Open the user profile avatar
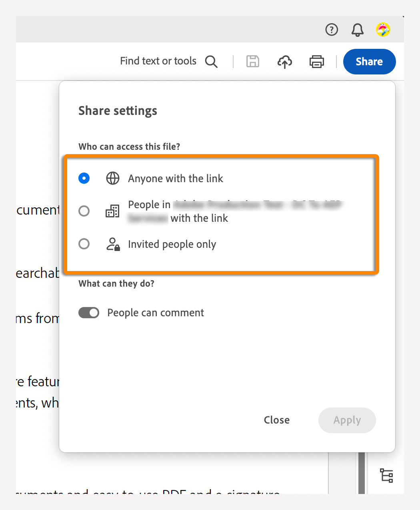The image size is (420, 510). [383, 30]
